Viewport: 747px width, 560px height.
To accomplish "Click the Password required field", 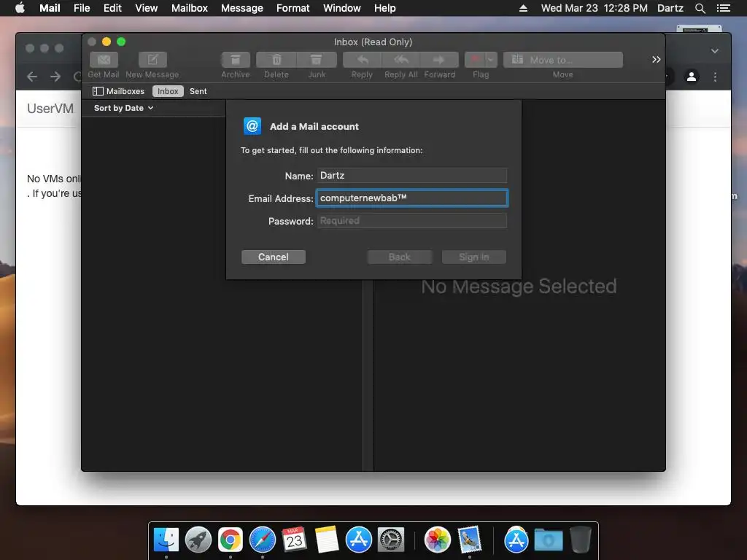I will coord(412,220).
